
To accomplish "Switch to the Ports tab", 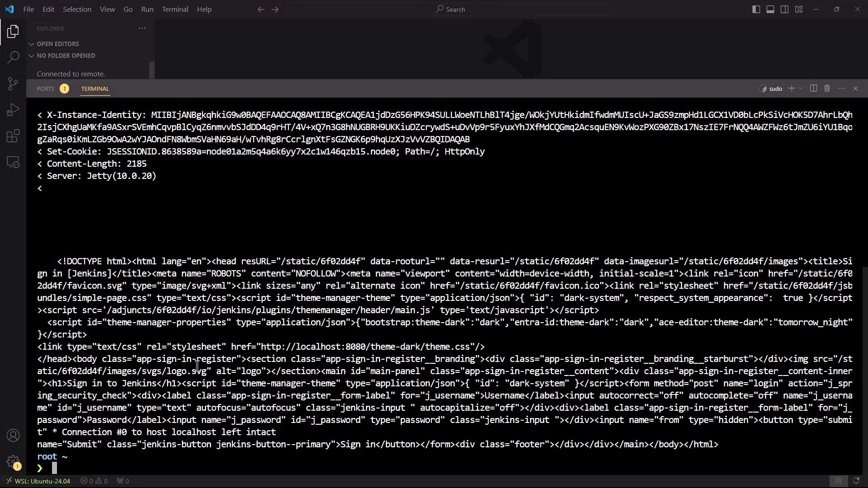I will (45, 89).
